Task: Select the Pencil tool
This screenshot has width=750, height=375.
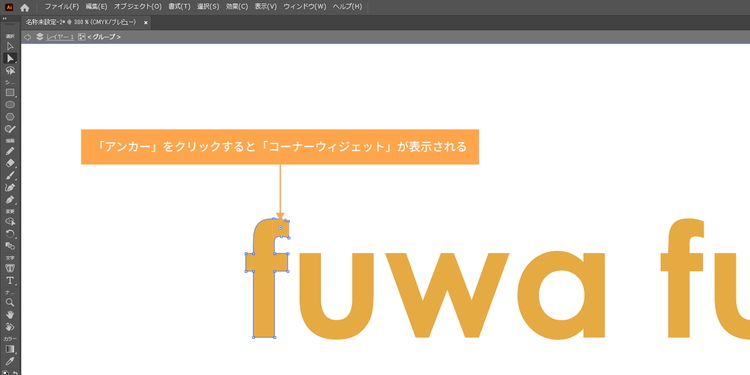Action: pyautogui.click(x=10, y=151)
